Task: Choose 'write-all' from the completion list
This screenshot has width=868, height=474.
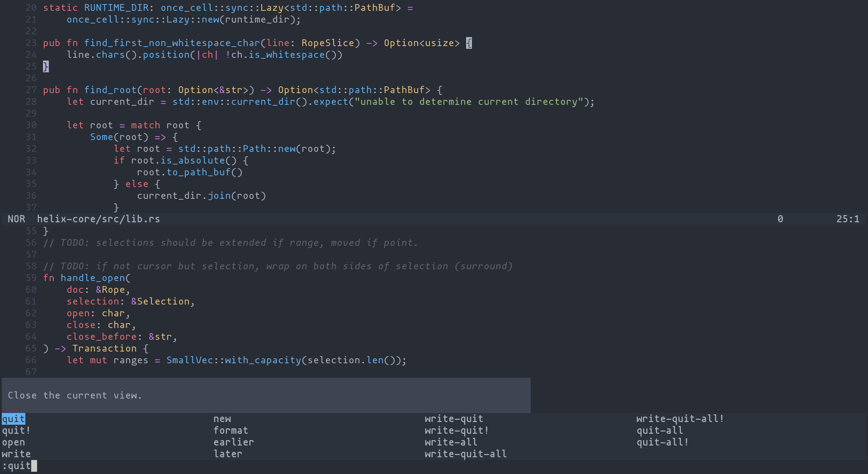Action: [451, 442]
